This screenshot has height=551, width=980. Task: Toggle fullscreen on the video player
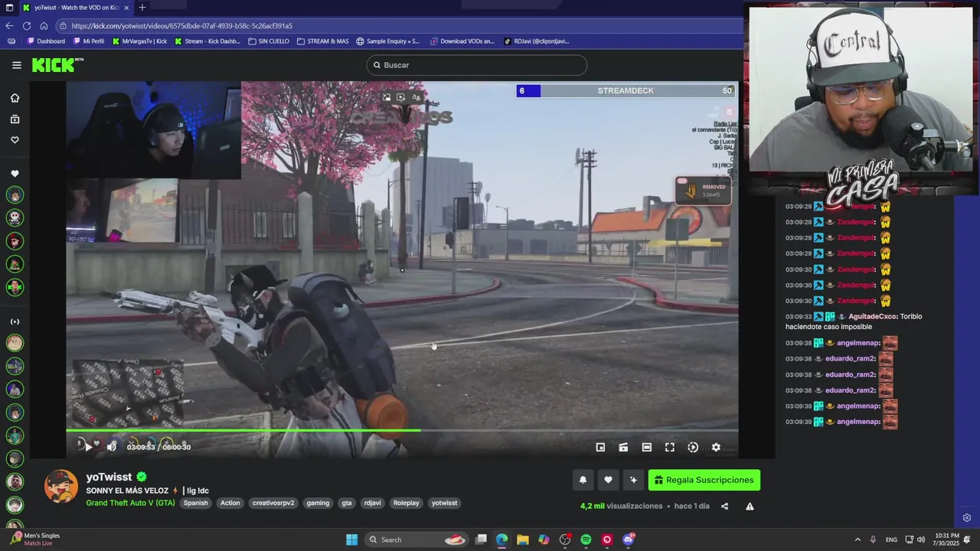[x=670, y=447]
